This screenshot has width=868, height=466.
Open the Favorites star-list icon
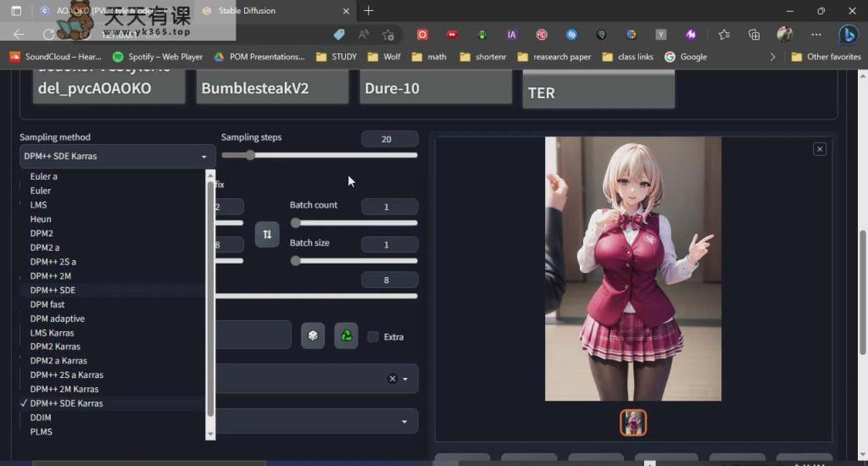coord(724,34)
